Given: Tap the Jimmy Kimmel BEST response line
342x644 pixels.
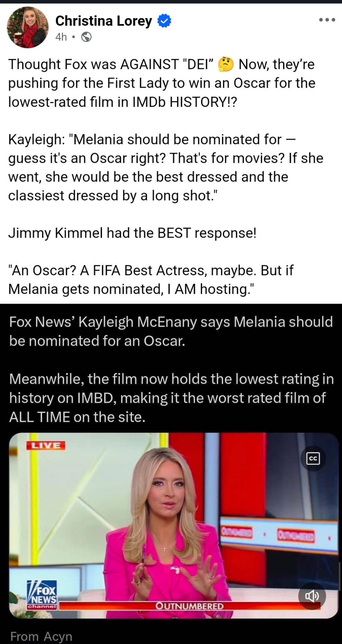Looking at the screenshot, I should point(132,233).
